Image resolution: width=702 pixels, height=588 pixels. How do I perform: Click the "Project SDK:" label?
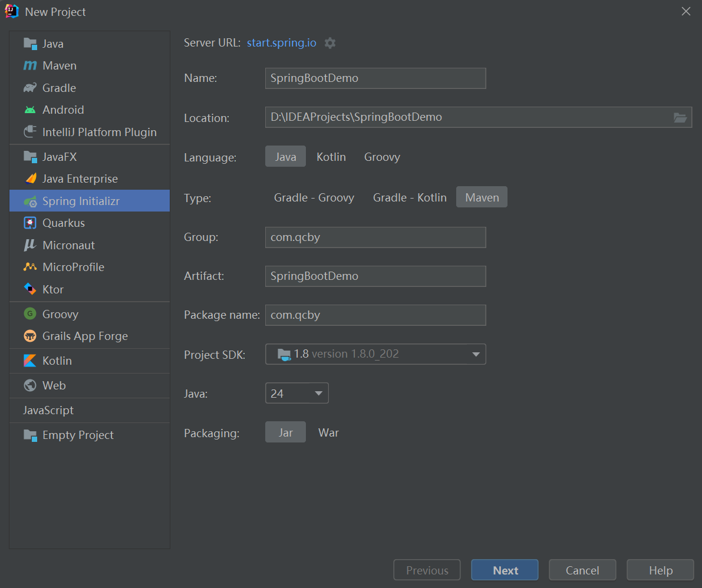[x=215, y=355]
